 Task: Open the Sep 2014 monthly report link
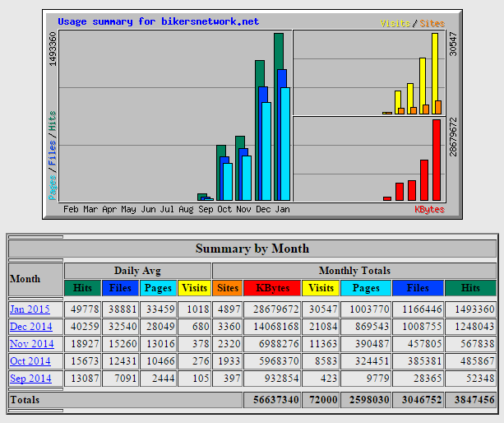(x=30, y=379)
